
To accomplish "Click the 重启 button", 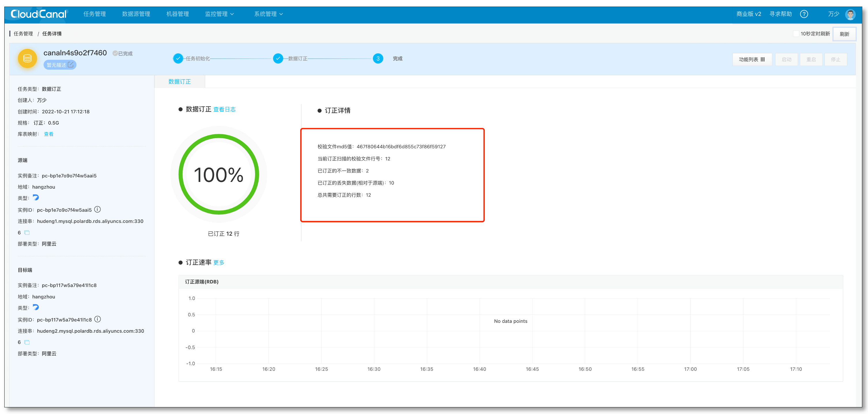I will pyautogui.click(x=811, y=59).
